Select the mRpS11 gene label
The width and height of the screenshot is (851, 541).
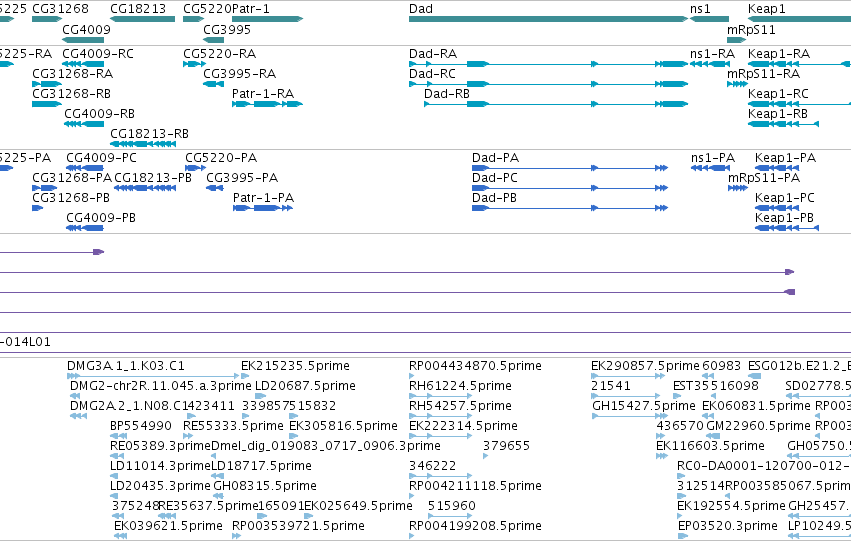751,30
